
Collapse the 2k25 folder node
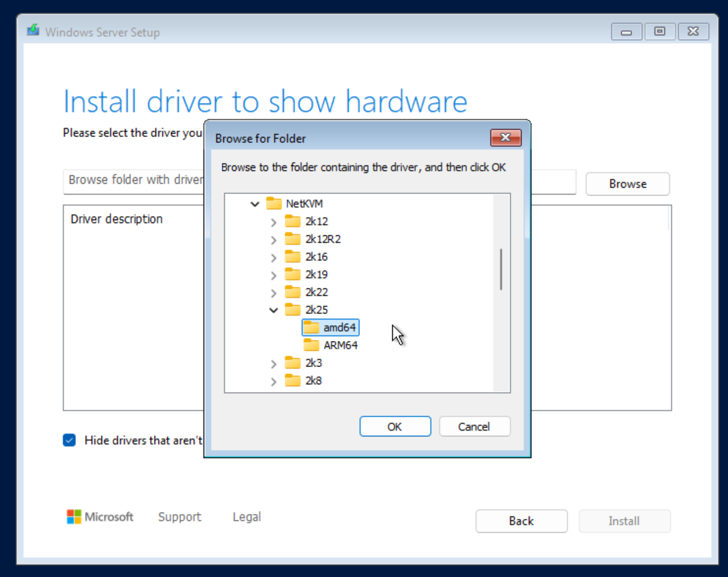pos(273,310)
